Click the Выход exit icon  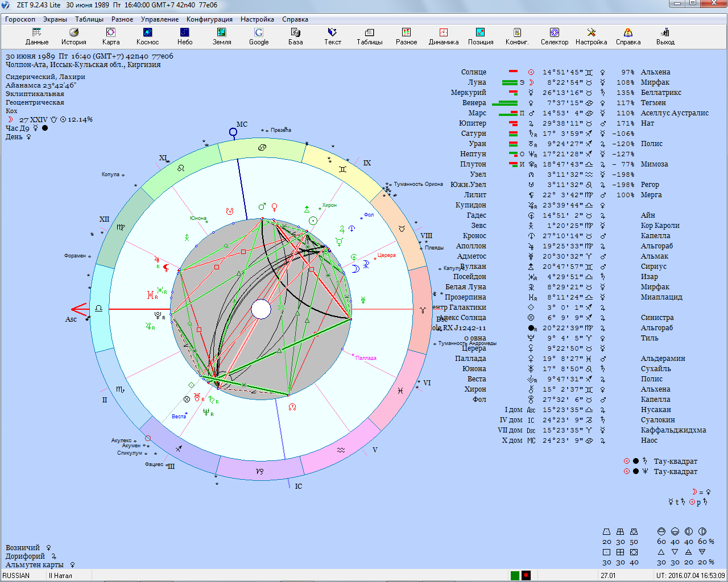[665, 36]
